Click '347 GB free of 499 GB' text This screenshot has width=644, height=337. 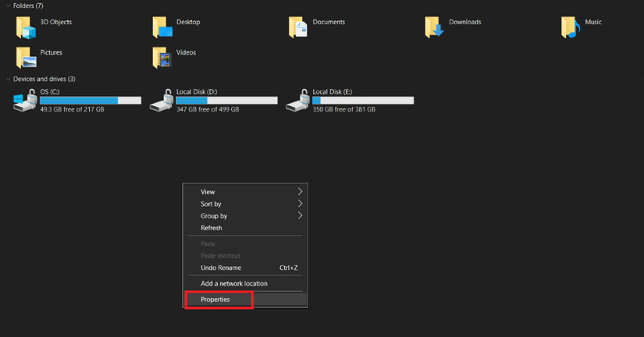tap(208, 109)
